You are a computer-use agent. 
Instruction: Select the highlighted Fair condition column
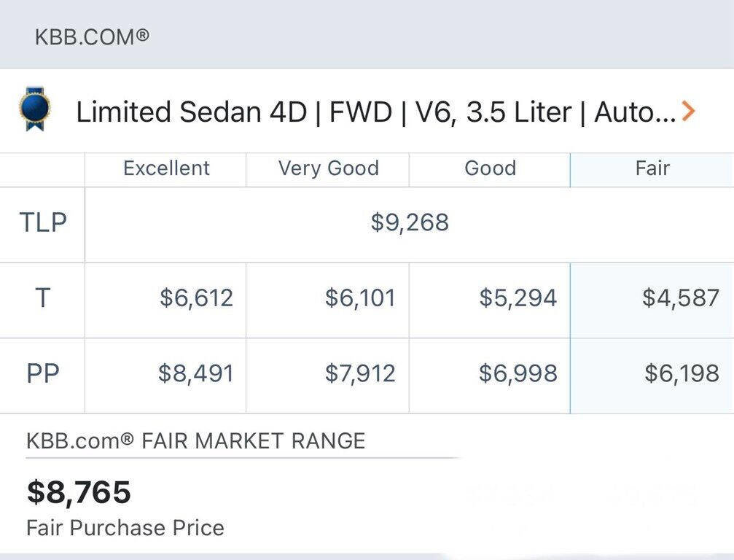pos(652,168)
